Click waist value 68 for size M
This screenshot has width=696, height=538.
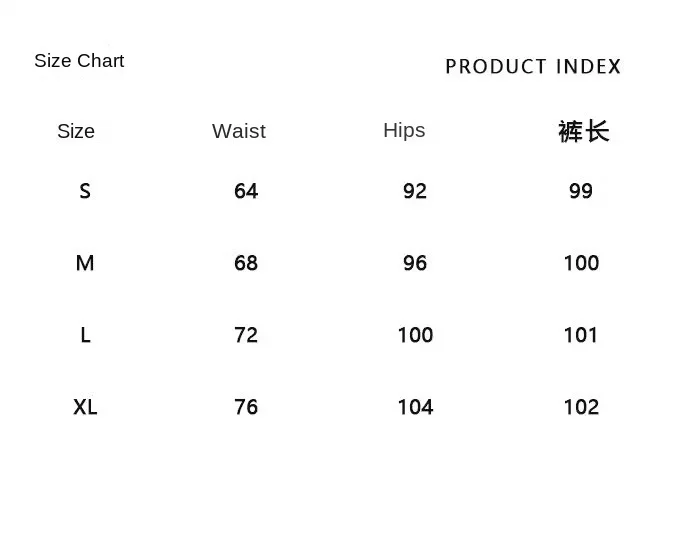[x=246, y=263]
